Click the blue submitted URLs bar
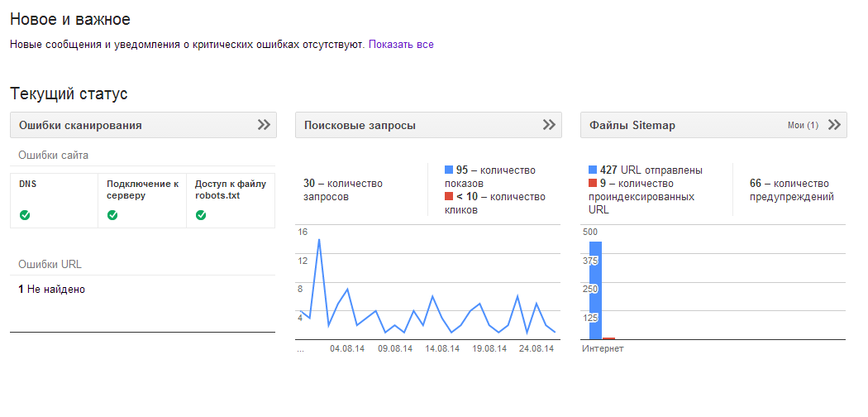The image size is (868, 417). 596,290
